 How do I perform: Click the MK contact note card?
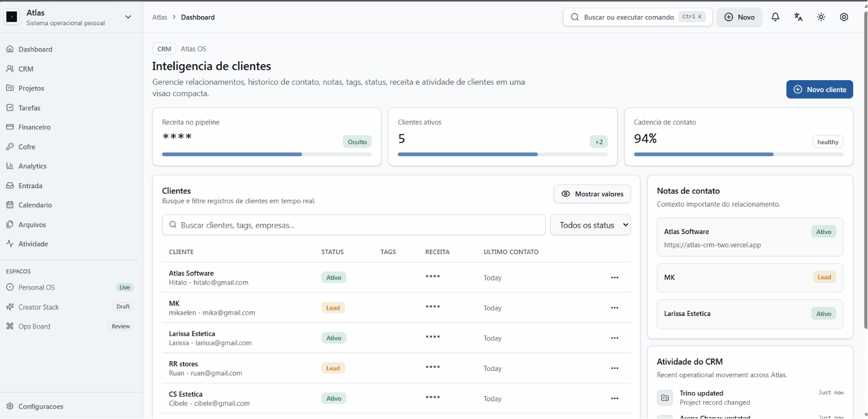point(750,278)
